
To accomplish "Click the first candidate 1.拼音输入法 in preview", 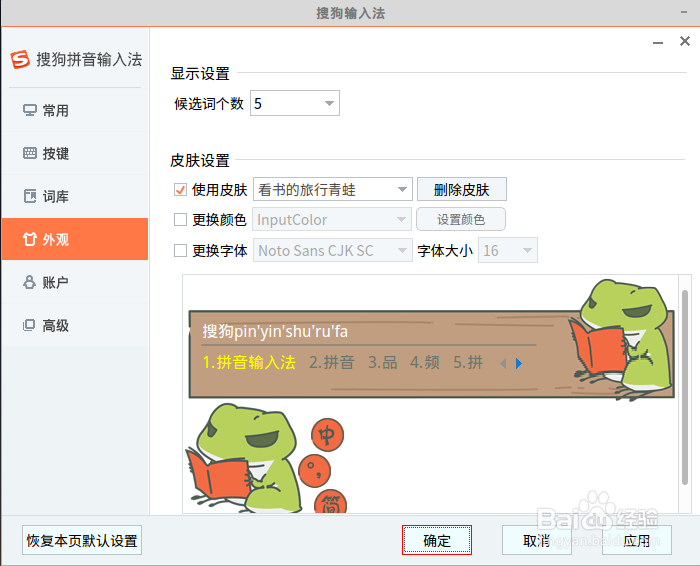I will click(x=249, y=362).
